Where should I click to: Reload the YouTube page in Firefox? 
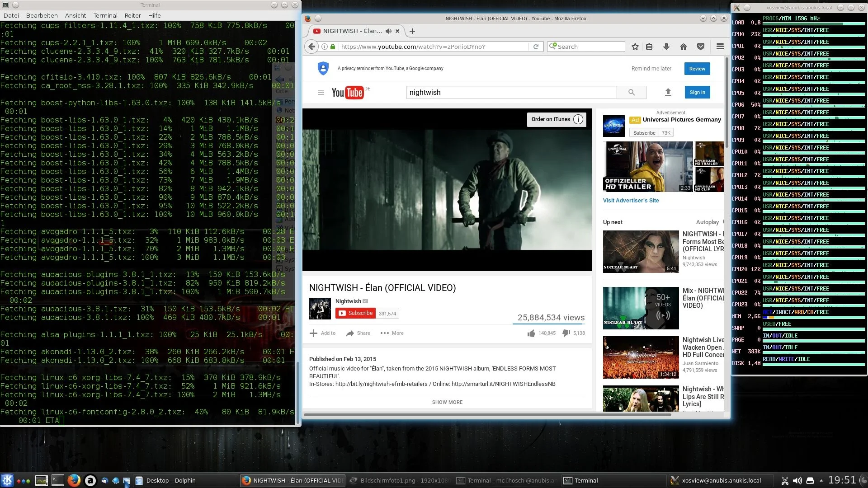click(x=536, y=47)
